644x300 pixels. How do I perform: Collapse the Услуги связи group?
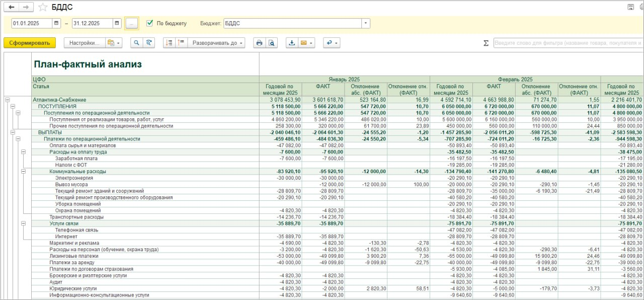23,223
